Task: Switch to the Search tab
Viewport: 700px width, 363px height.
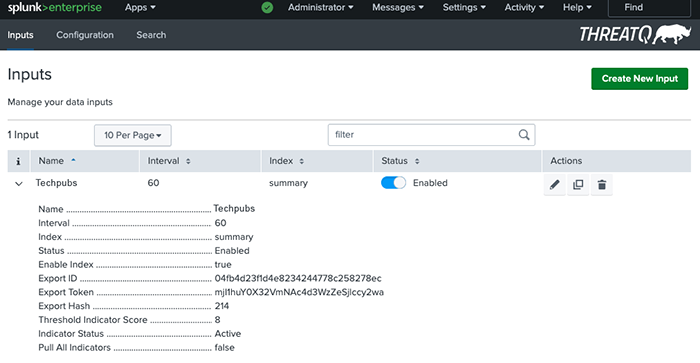Action: coord(151,35)
